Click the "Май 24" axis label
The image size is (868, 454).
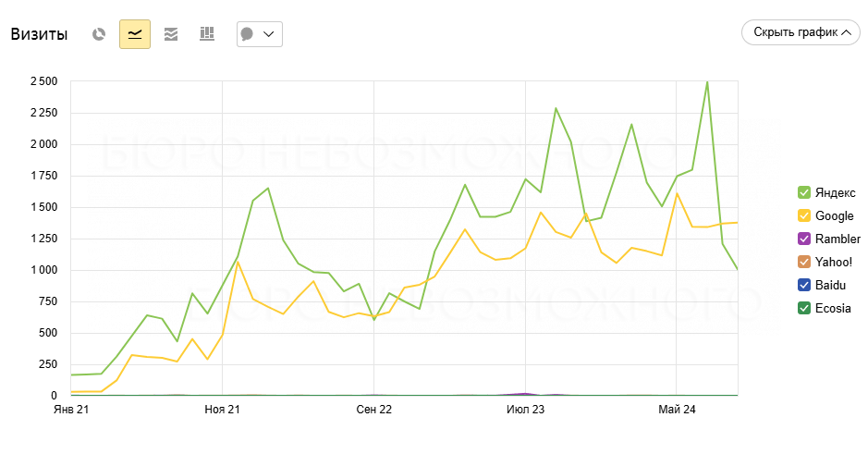(677, 409)
